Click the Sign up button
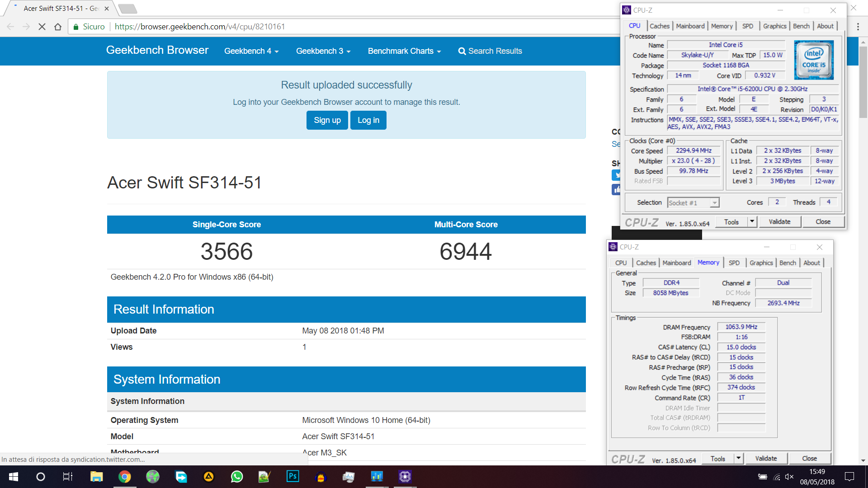The width and height of the screenshot is (868, 488). pyautogui.click(x=327, y=120)
